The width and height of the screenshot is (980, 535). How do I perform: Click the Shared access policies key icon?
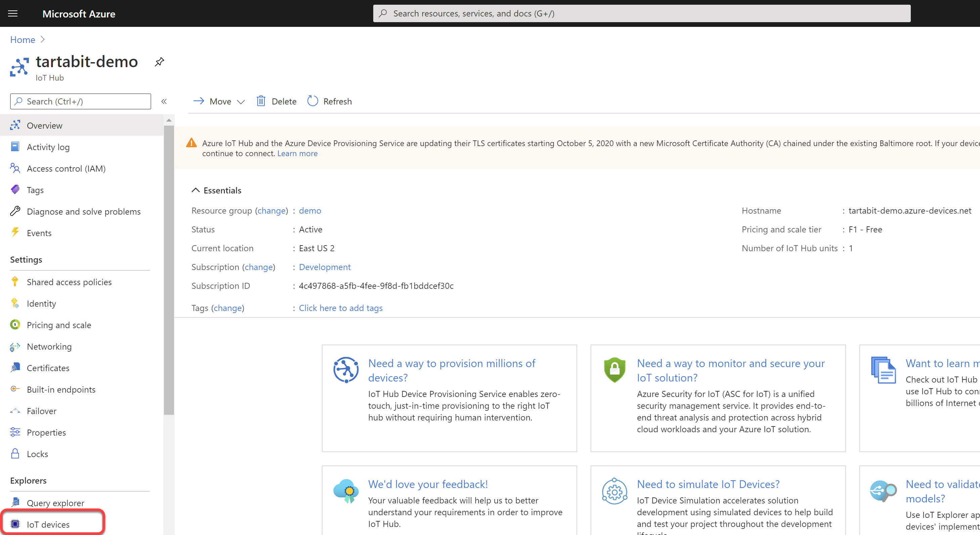click(x=15, y=282)
